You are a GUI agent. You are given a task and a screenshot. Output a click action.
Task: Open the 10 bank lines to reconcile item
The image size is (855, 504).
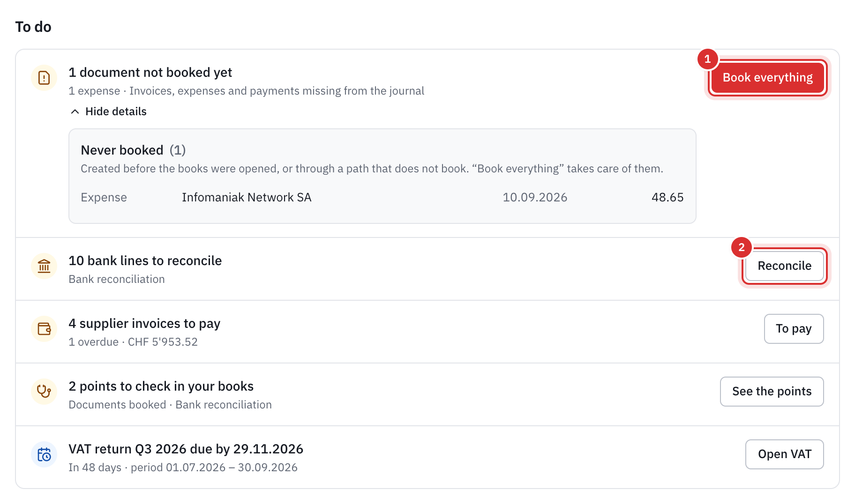point(145,260)
